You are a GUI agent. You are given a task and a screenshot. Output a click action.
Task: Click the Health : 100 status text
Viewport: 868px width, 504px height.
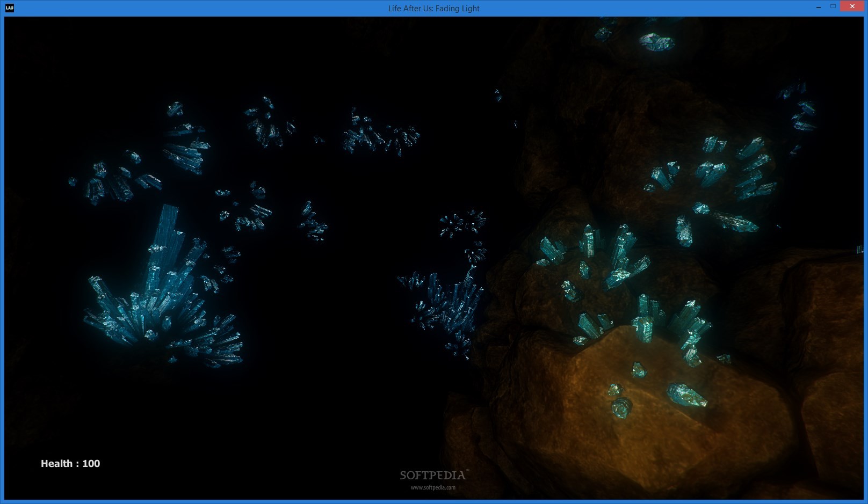pos(70,464)
